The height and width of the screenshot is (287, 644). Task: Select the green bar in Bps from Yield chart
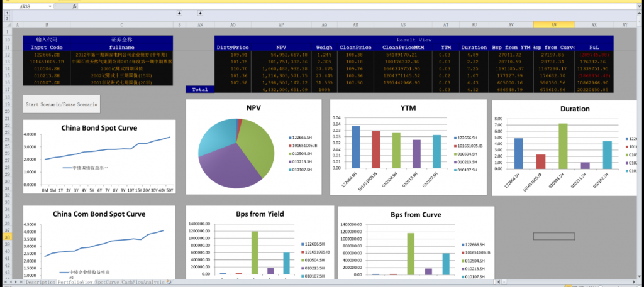click(x=255, y=252)
